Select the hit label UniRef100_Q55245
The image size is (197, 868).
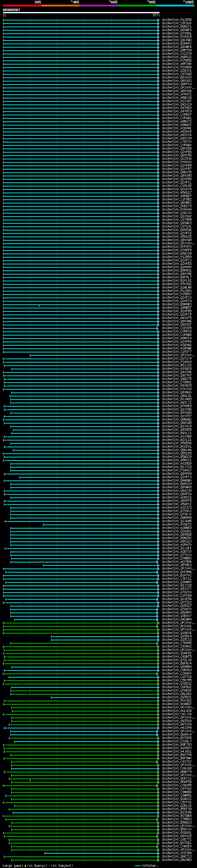(x=177, y=453)
